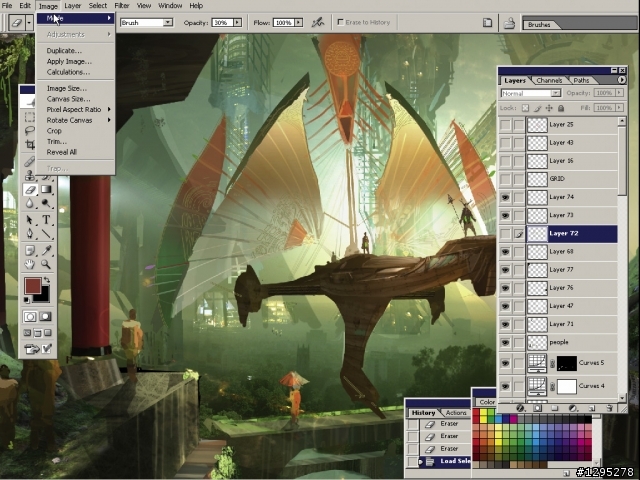Select the Dodge tool
The image size is (640, 480).
pyautogui.click(x=46, y=203)
